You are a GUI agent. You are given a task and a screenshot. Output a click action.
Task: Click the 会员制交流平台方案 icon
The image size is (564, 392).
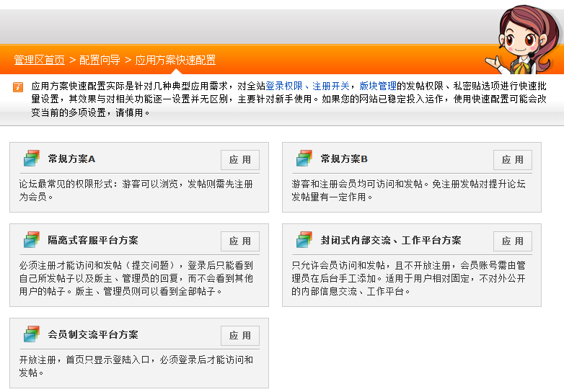(x=31, y=334)
